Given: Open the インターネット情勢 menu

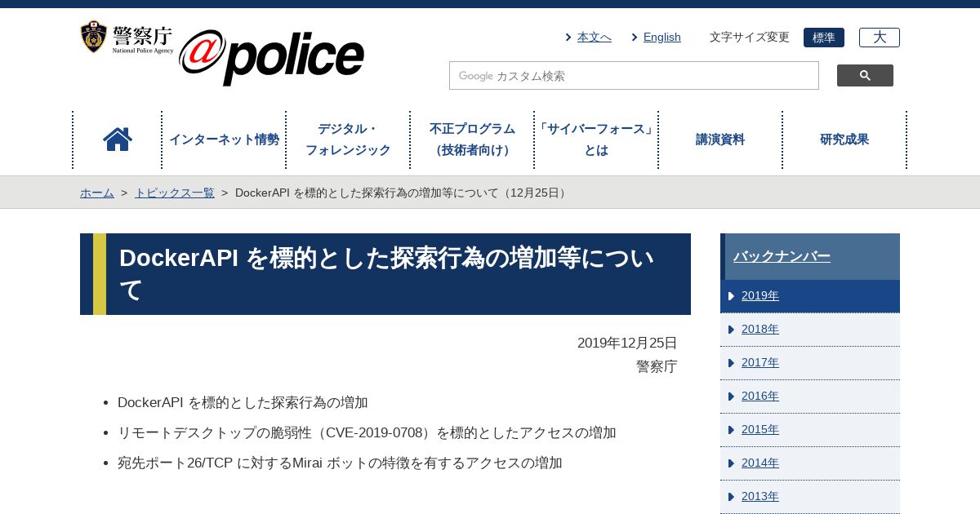Looking at the screenshot, I should point(224,140).
